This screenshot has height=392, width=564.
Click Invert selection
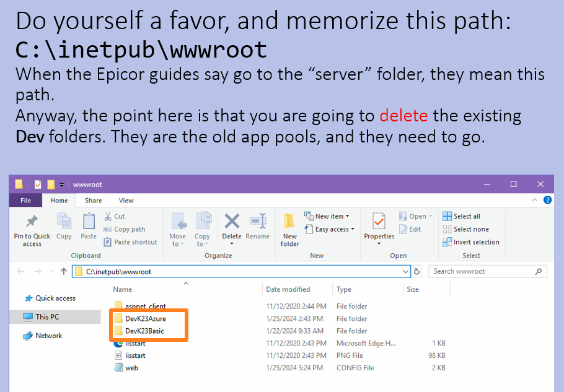471,242
